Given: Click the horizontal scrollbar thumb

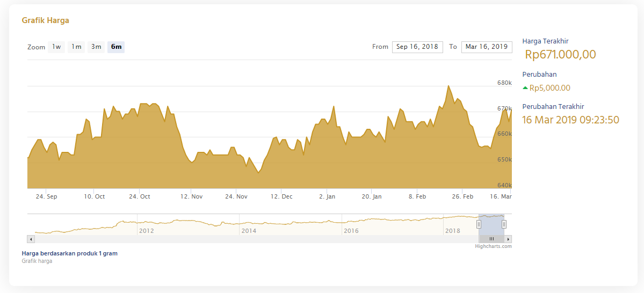Looking at the screenshot, I should [491, 239].
